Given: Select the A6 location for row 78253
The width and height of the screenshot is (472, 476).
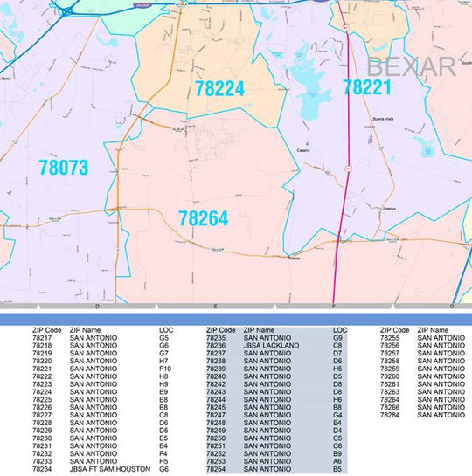Looking at the screenshot, I should click(337, 461).
